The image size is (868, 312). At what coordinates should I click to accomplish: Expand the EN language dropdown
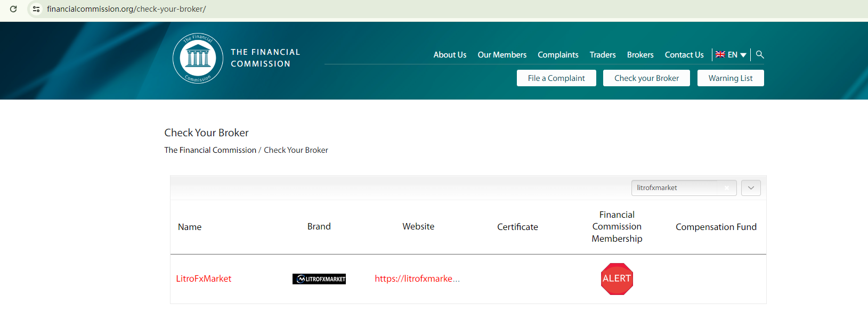pyautogui.click(x=743, y=55)
